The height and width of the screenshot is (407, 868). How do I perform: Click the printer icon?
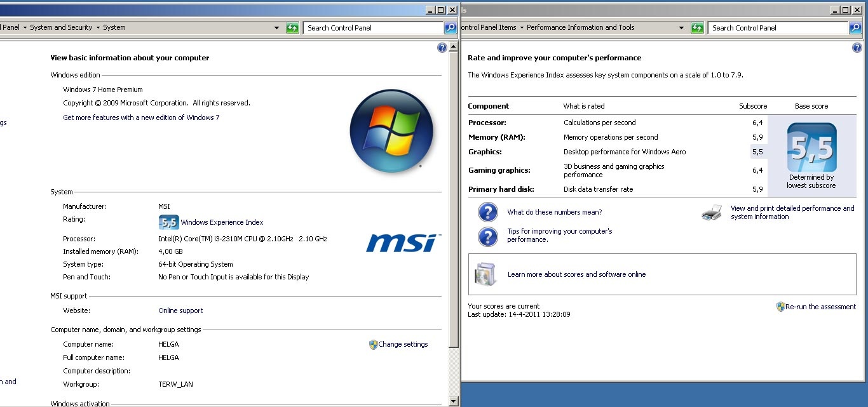pos(712,213)
